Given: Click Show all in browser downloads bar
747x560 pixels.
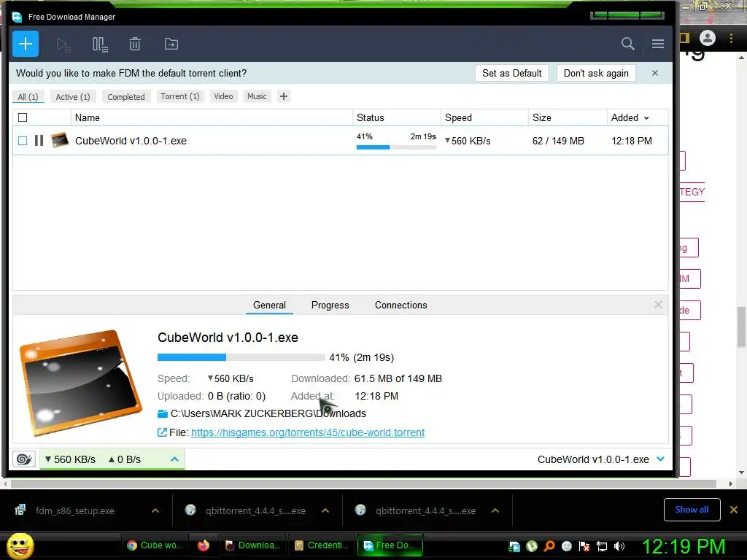Looking at the screenshot, I should point(692,510).
